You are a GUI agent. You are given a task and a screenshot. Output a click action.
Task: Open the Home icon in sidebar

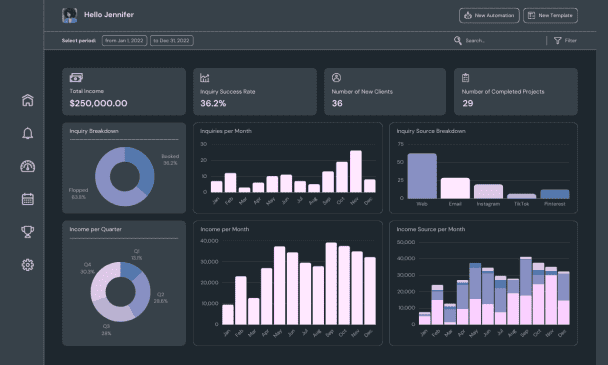[28, 100]
